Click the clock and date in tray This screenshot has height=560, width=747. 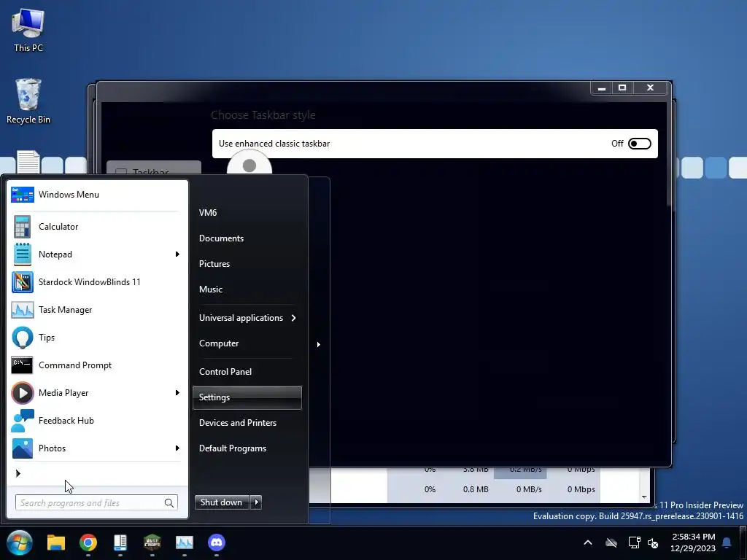pos(693,542)
